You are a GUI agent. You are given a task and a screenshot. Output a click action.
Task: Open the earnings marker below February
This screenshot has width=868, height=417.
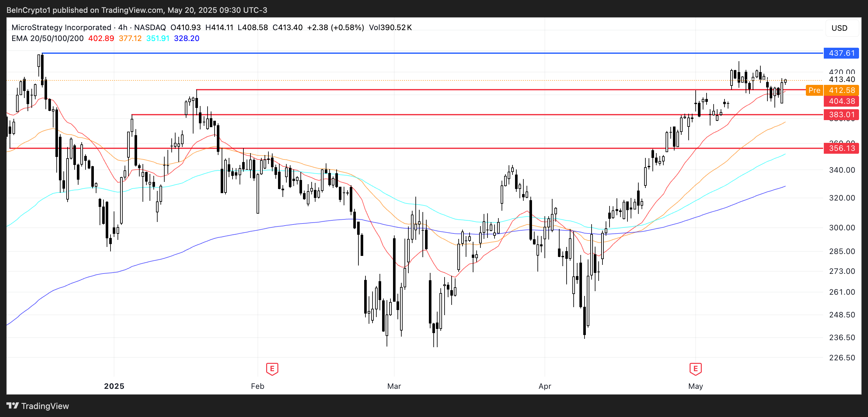272,369
